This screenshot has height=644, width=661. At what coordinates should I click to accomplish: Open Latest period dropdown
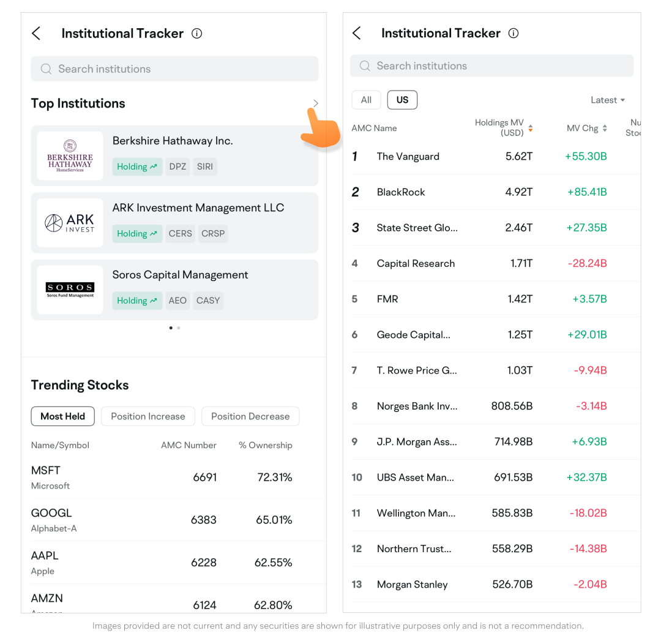tap(608, 100)
